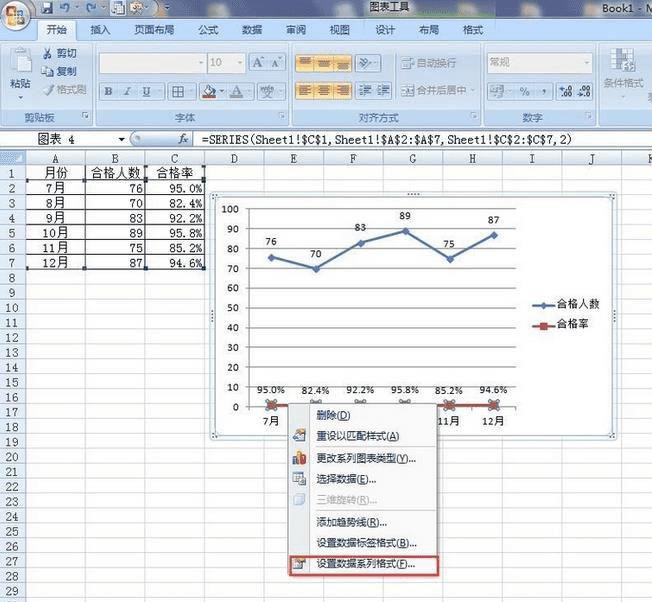Toggle italic formatting
The height and width of the screenshot is (602, 652).
[128, 91]
